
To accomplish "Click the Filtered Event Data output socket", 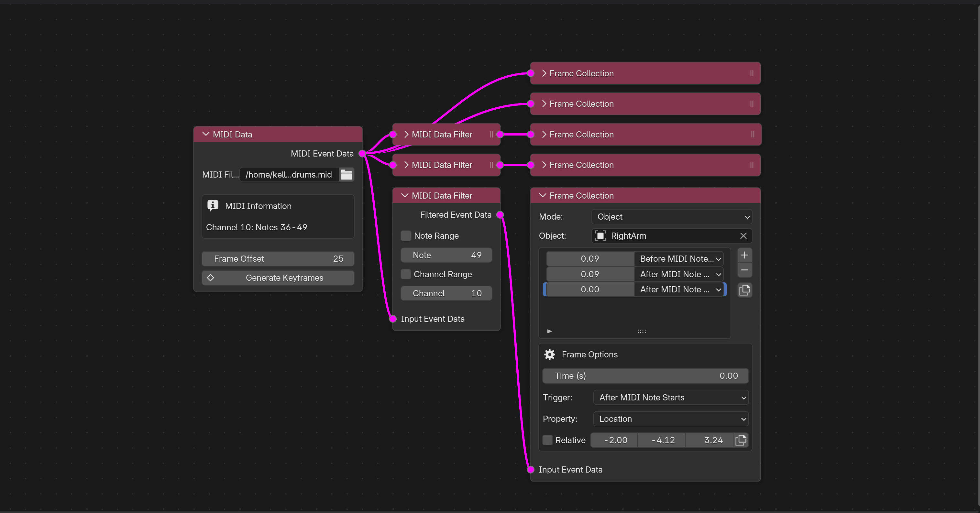I will point(500,215).
